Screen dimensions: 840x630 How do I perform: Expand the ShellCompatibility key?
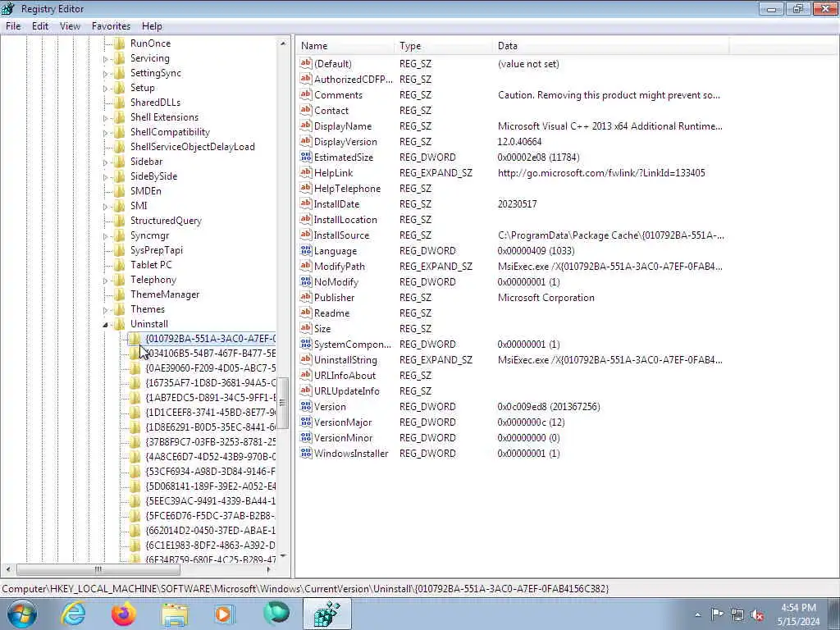pos(106,132)
